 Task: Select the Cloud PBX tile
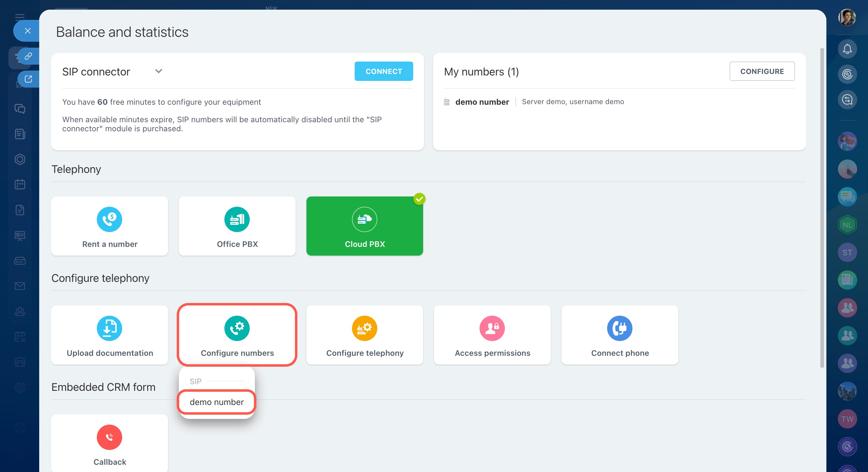[364, 226]
